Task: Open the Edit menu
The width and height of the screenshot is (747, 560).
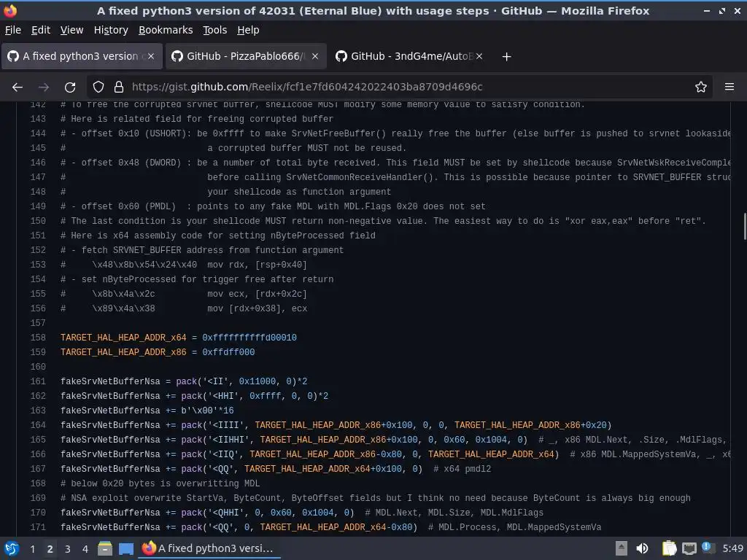Action: pyautogui.click(x=41, y=30)
